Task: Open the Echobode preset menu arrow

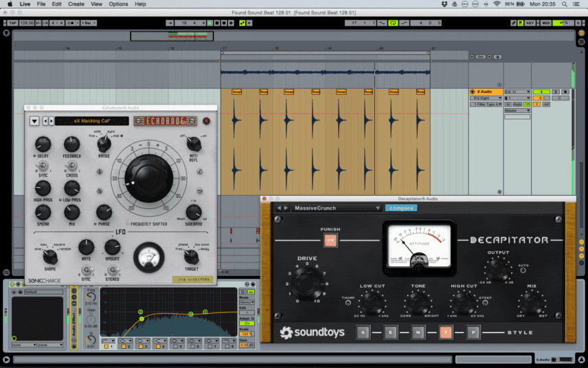Action: tap(34, 121)
